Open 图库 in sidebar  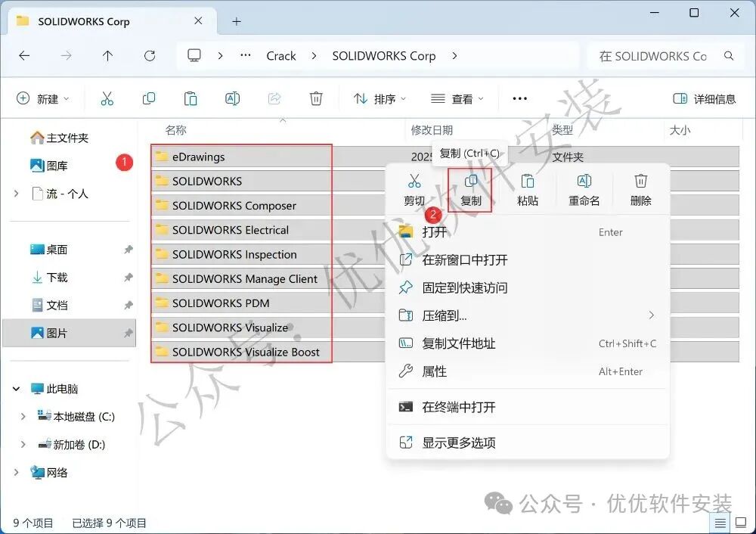click(x=48, y=166)
